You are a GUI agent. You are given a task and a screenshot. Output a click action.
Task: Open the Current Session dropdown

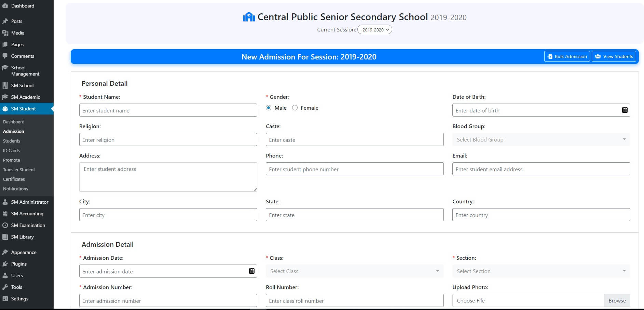[x=375, y=30]
